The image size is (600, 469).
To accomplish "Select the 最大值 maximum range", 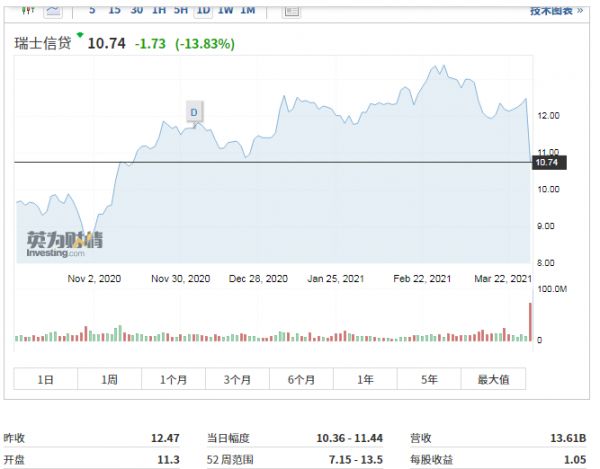I will coord(493,379).
